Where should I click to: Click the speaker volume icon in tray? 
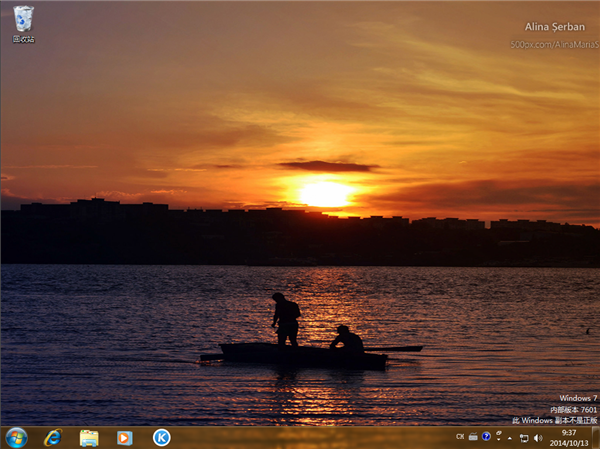click(x=538, y=438)
